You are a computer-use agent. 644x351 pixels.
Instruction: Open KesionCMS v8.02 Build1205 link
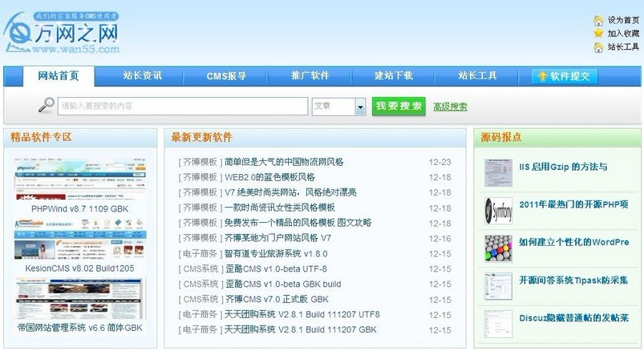(x=79, y=268)
